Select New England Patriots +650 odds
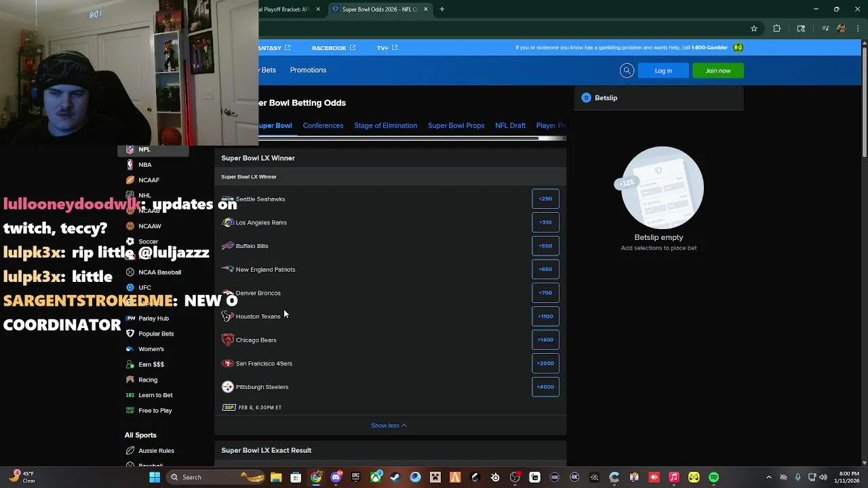Screen dimensions: 868x488 tap(545, 269)
